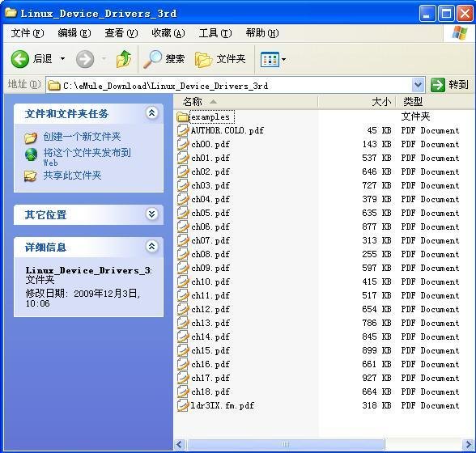Open the address bar dropdown arrow
476x453 pixels.
tap(419, 85)
